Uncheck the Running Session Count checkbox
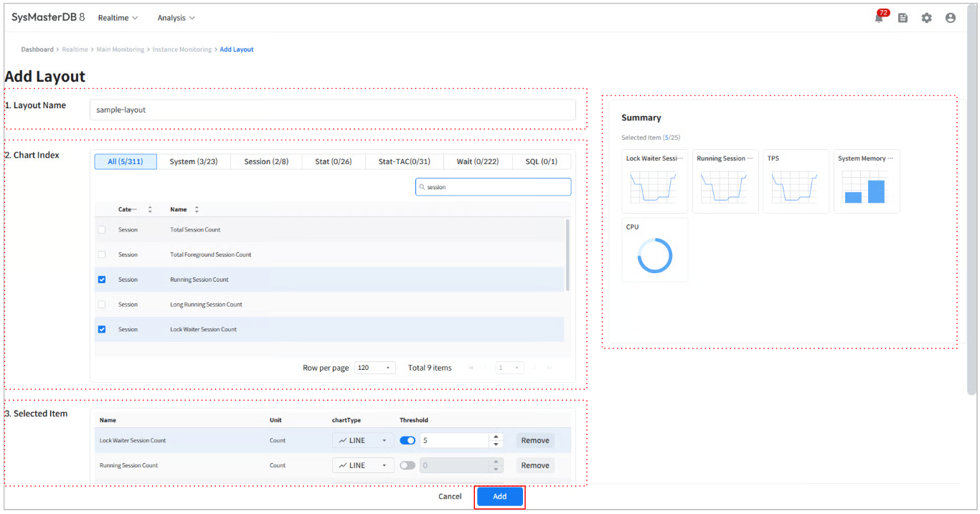 [x=102, y=280]
